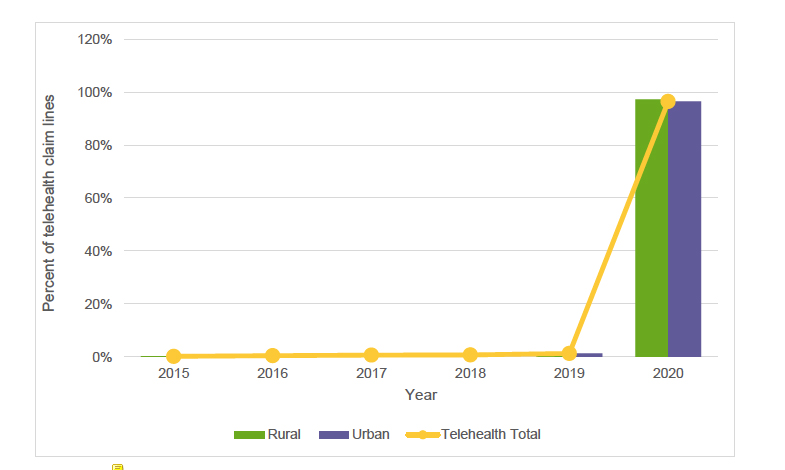Image resolution: width=785 pixels, height=470 pixels.
Task: Select the yellow data point above 2016
Action: pos(272,355)
